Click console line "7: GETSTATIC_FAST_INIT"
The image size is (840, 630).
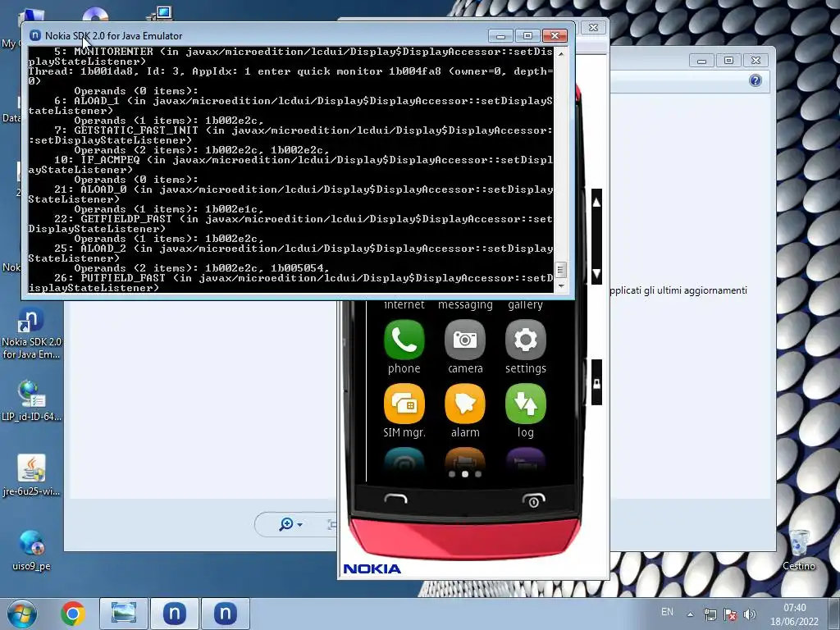290,135
